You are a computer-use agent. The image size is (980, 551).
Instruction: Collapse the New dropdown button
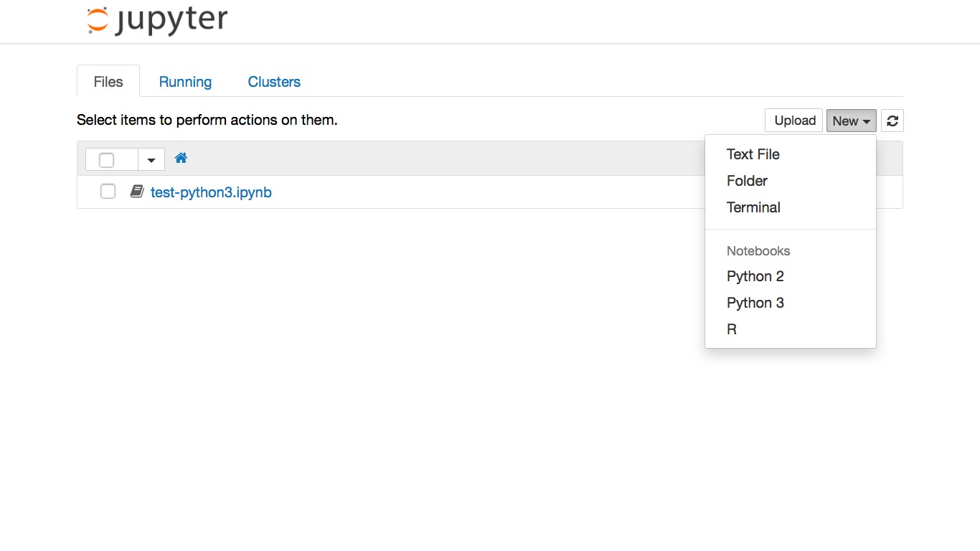(852, 121)
